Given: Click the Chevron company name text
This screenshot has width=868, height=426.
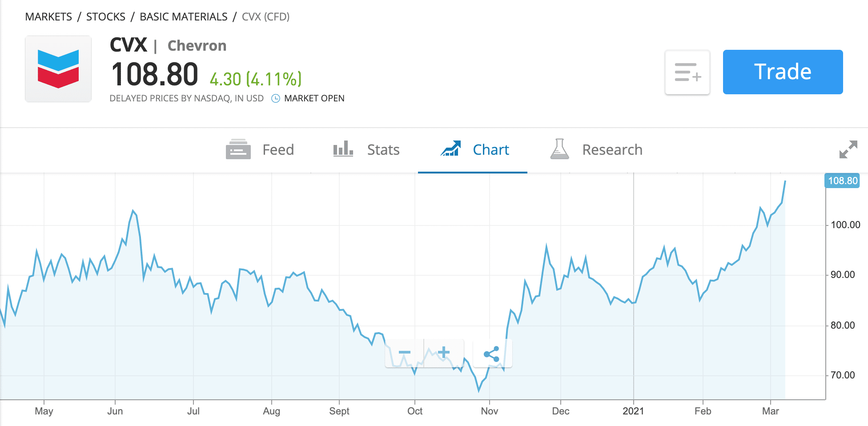Looking at the screenshot, I should click(x=197, y=46).
